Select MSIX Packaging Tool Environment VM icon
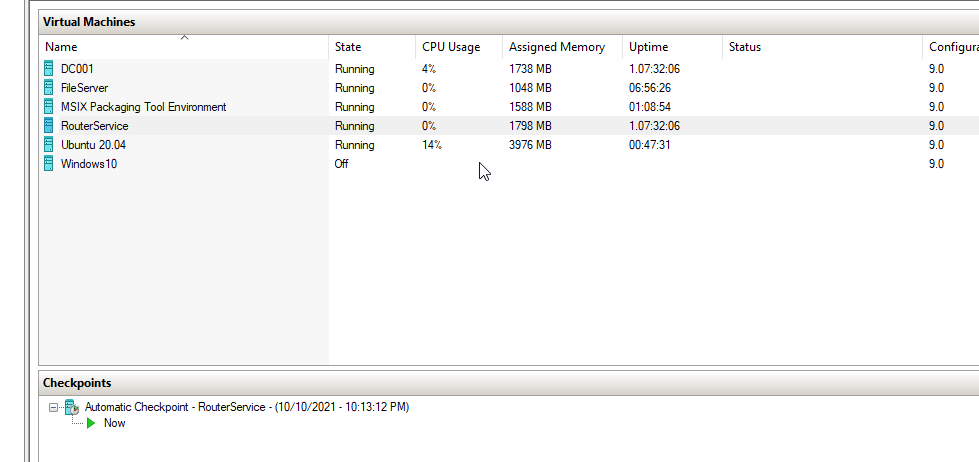 coord(49,107)
